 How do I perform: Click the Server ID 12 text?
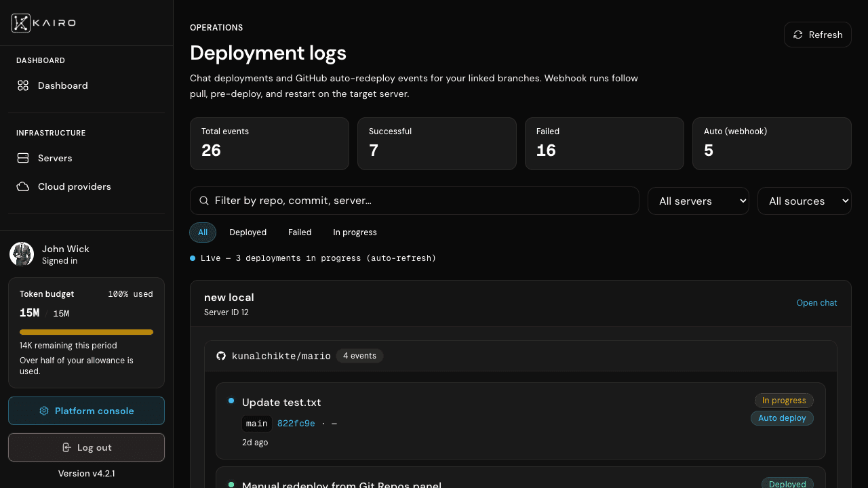pos(226,312)
